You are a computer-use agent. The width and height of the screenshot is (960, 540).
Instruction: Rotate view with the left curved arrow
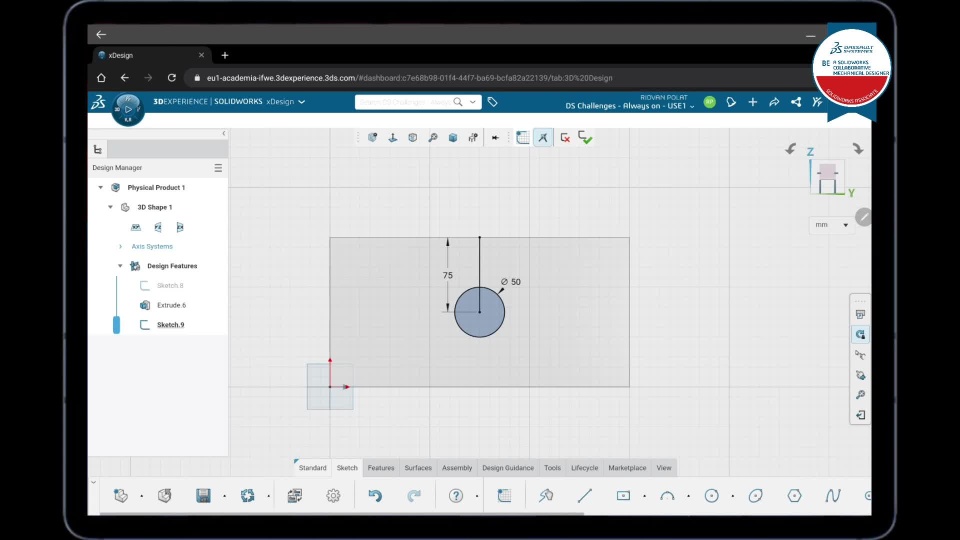pyautogui.click(x=791, y=149)
